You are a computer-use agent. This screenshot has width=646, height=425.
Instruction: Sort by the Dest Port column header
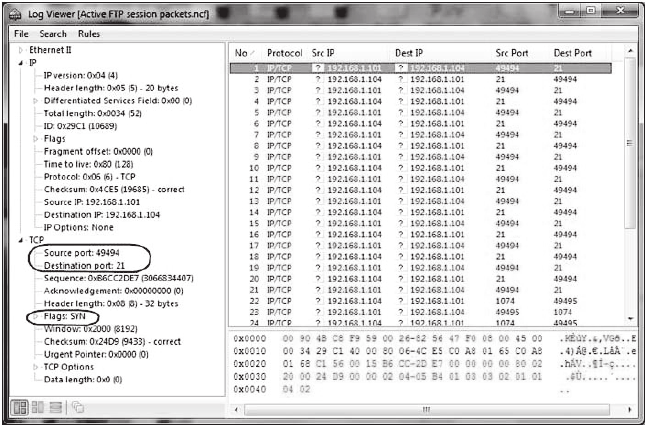[573, 53]
